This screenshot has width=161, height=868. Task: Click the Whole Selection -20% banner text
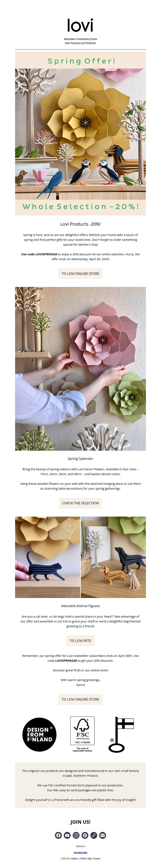point(80,207)
